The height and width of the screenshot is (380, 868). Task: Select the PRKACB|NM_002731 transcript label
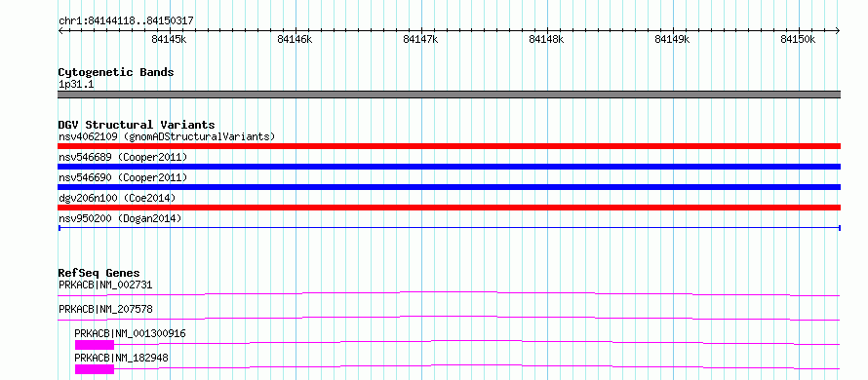(105, 285)
